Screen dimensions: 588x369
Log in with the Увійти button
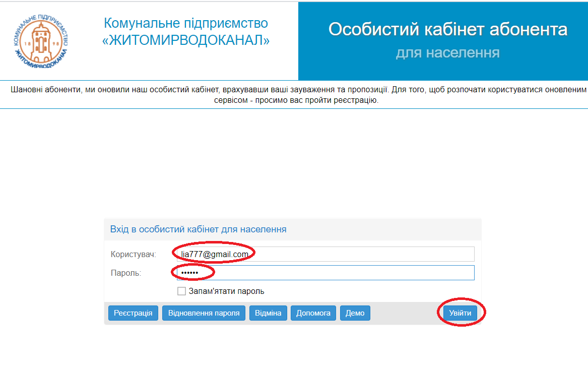click(460, 313)
